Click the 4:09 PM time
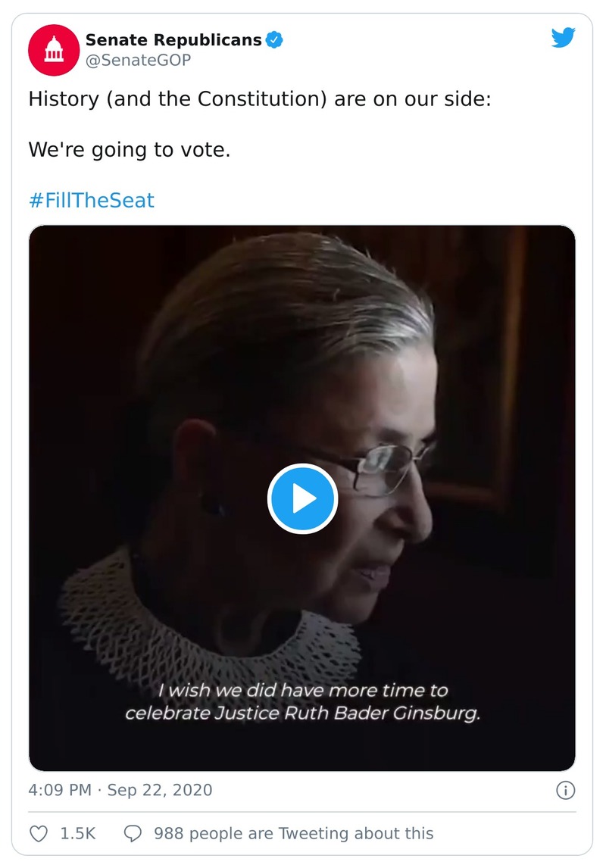Viewport: 606px width, 868px height. (x=58, y=791)
